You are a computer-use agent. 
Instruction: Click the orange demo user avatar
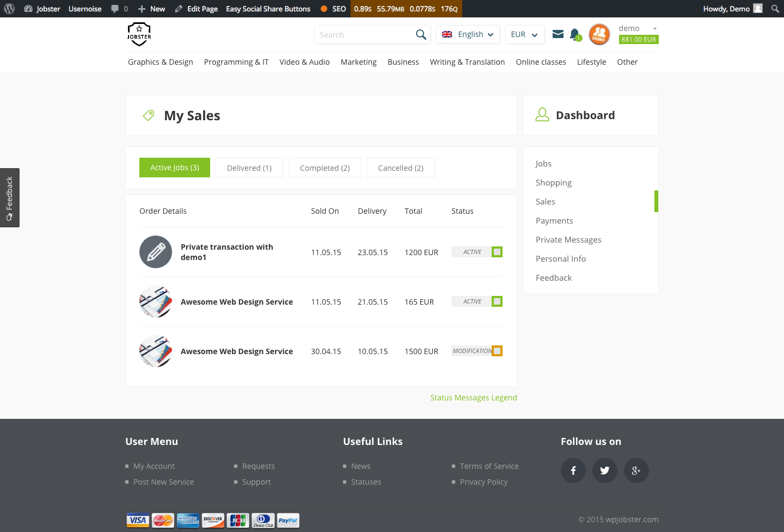tap(599, 34)
